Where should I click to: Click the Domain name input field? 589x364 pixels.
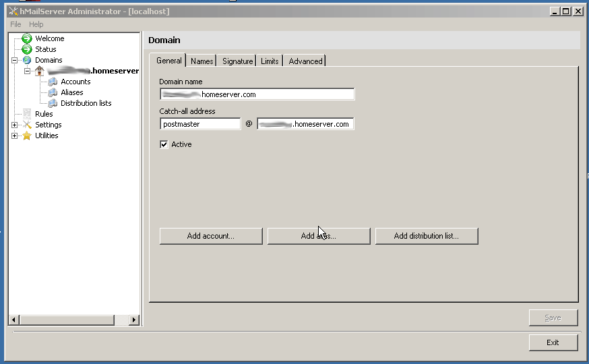(257, 94)
